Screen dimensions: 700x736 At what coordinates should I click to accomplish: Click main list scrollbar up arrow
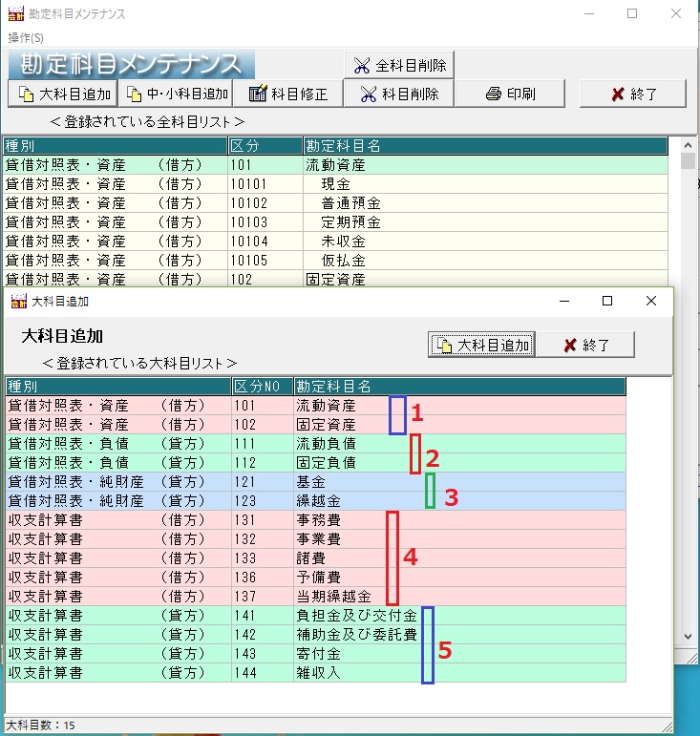coord(688,145)
